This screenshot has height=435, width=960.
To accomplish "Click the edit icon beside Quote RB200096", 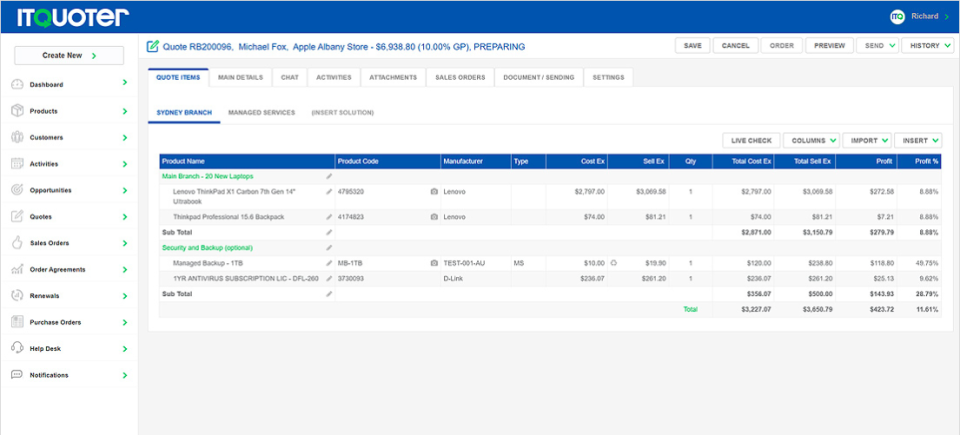I will coord(153,46).
